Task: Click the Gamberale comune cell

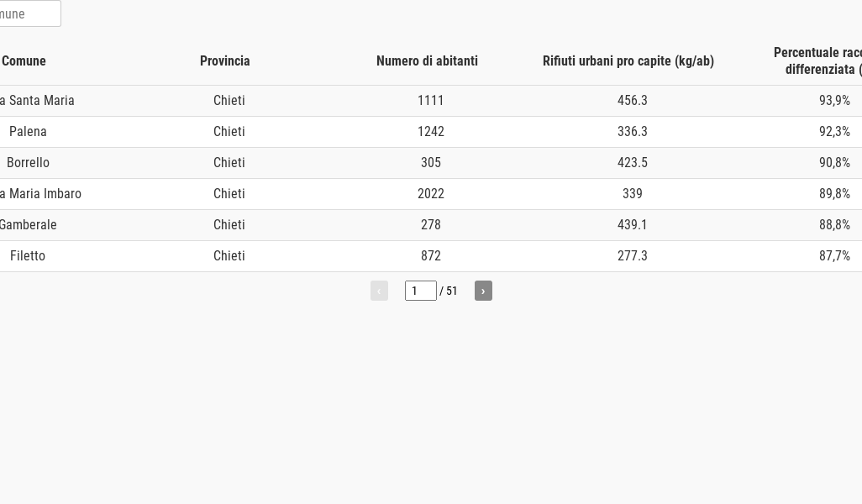Action: pos(28,225)
